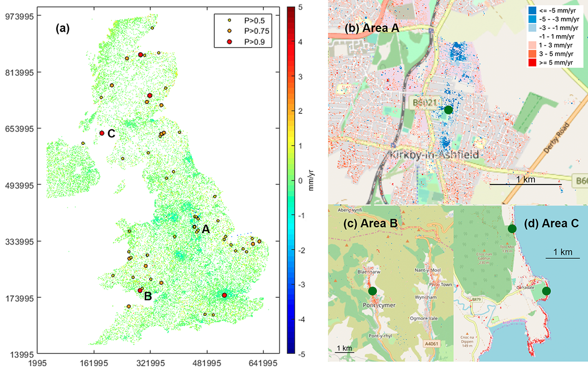
Task: Click the green dot above Pontycymer in Area B
Action: coord(372,291)
